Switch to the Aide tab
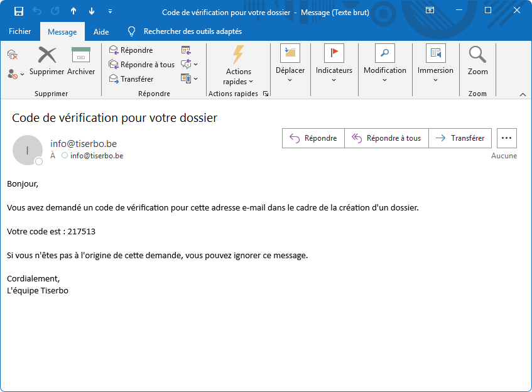Image resolution: width=532 pixels, height=392 pixels. [100, 31]
